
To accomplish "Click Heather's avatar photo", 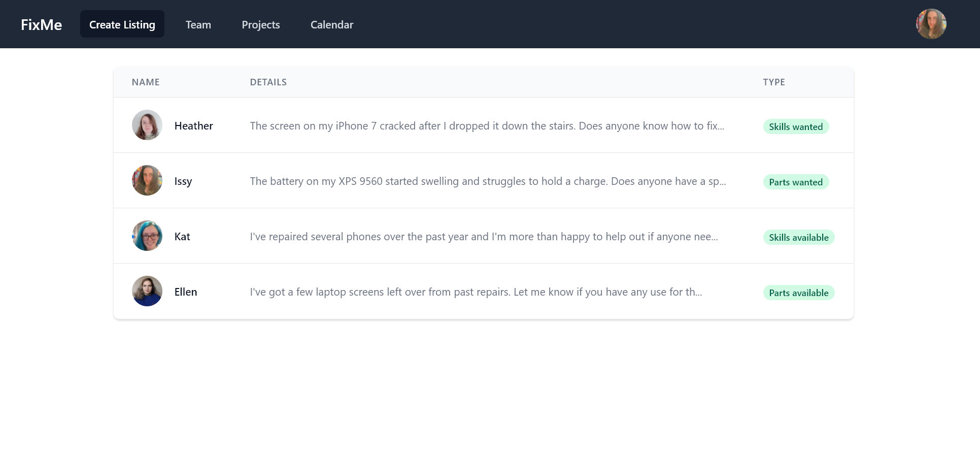I will point(147,125).
